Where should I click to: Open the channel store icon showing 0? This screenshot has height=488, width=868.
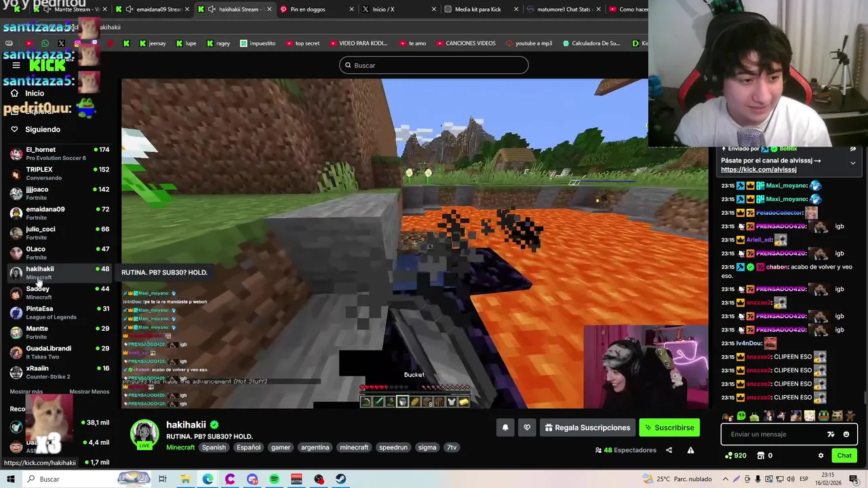764,455
